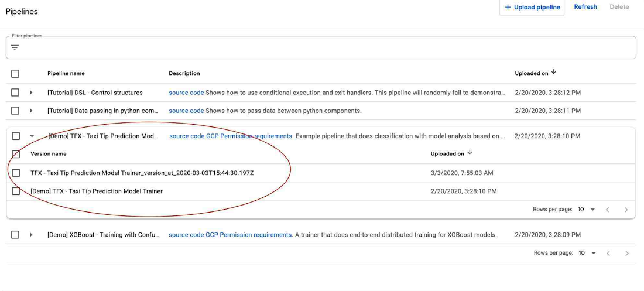
Task: Click upload date 2/20/2020, 3:28:12 PM
Action: click(547, 93)
